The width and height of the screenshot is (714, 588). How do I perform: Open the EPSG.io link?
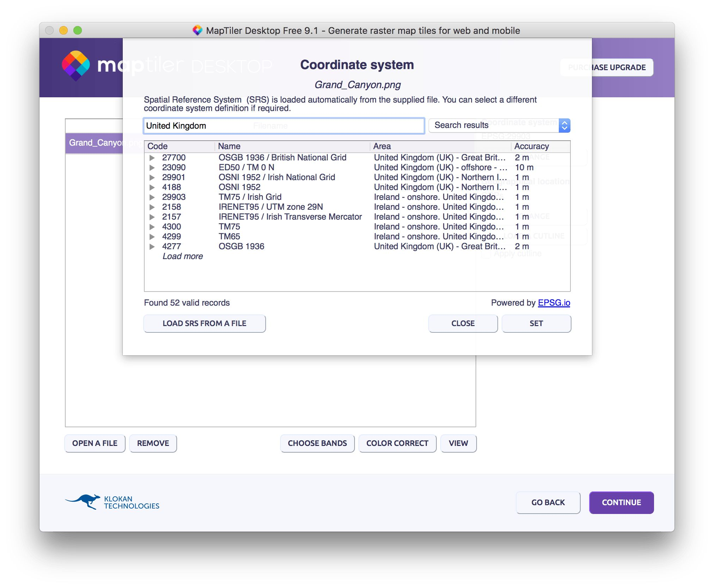tap(553, 303)
